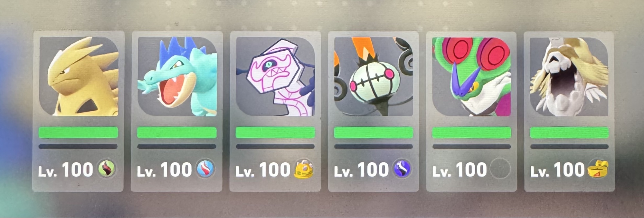Click the dark experience bar under Excadrill
The image size is (644, 218).
(x=569, y=147)
